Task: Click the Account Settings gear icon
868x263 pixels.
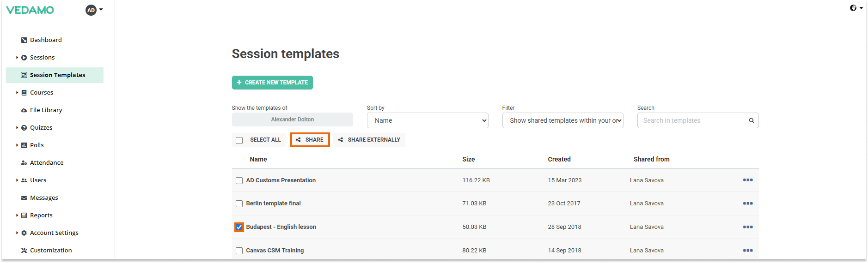Action: [x=24, y=233]
